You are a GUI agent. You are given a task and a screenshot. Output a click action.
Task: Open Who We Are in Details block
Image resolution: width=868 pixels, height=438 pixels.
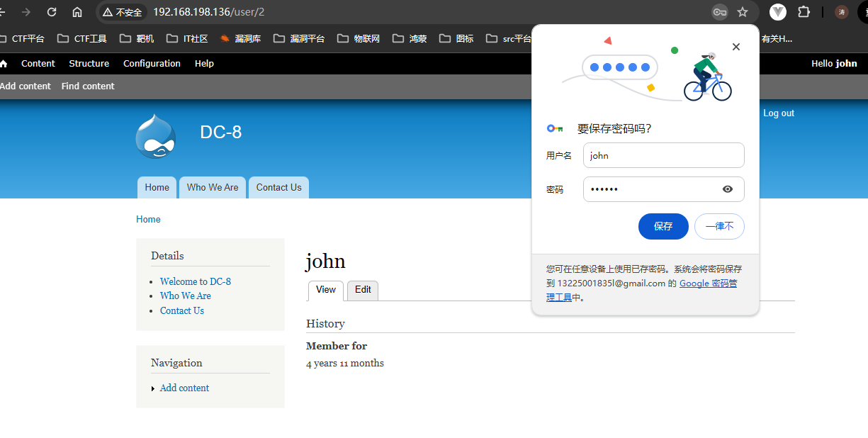point(186,296)
